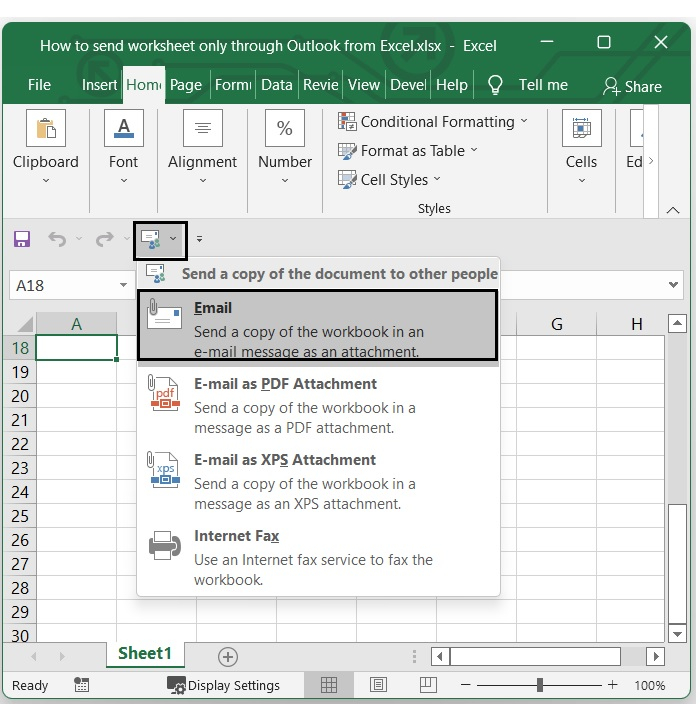Open the Number percent group icon
700x707 pixels.
(285, 128)
